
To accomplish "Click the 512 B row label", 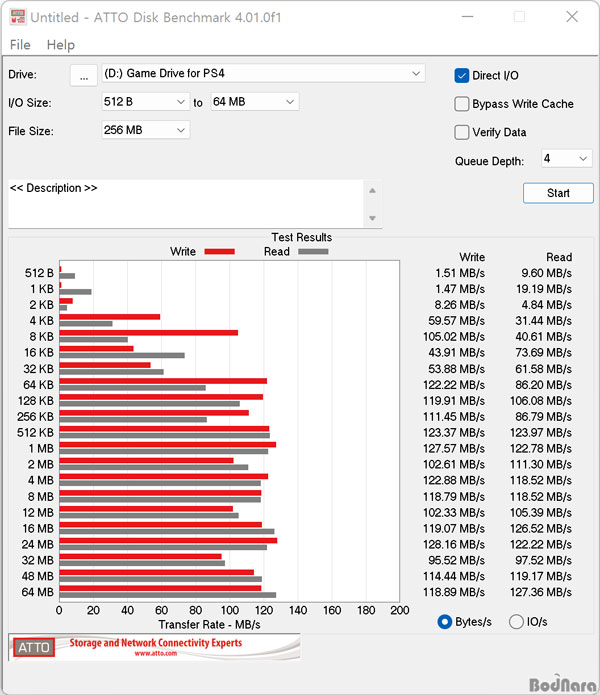I will point(39,273).
